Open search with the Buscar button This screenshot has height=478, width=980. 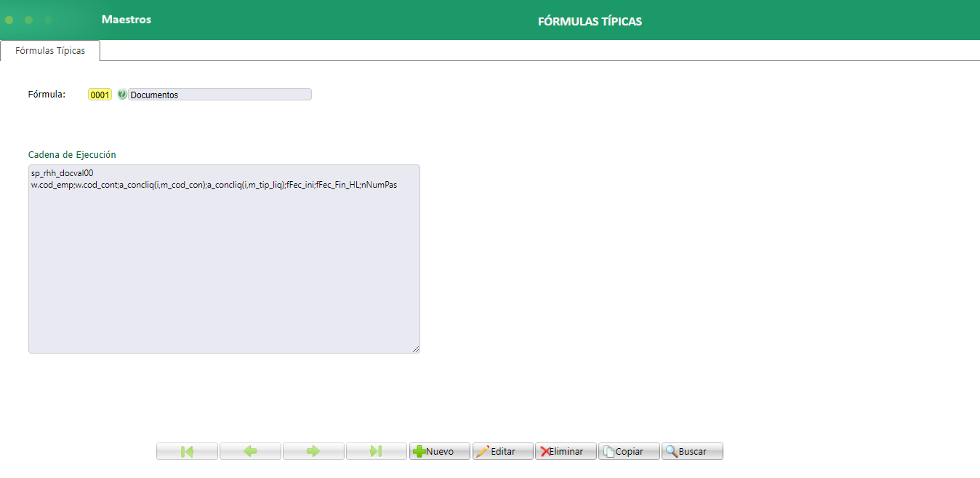(692, 451)
